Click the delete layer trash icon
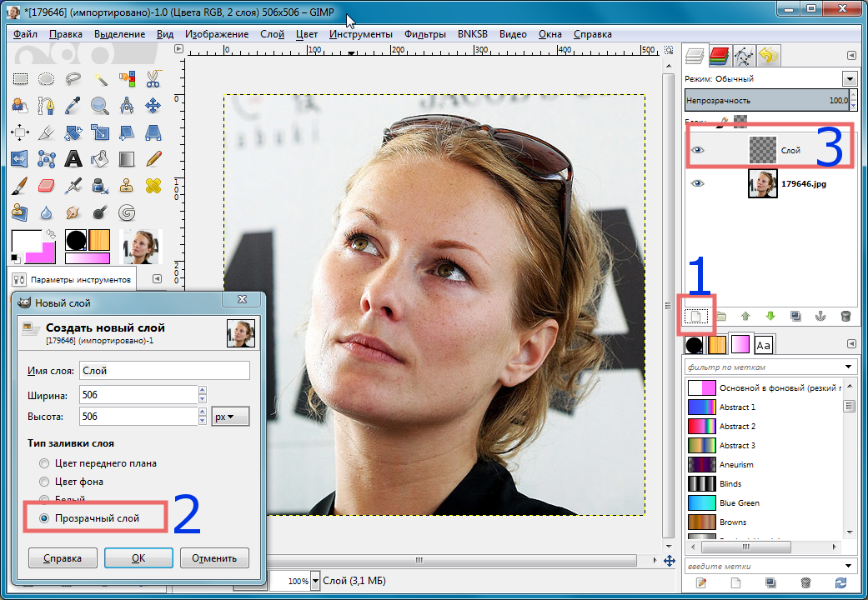Viewport: 868px width, 600px height. coord(845,316)
